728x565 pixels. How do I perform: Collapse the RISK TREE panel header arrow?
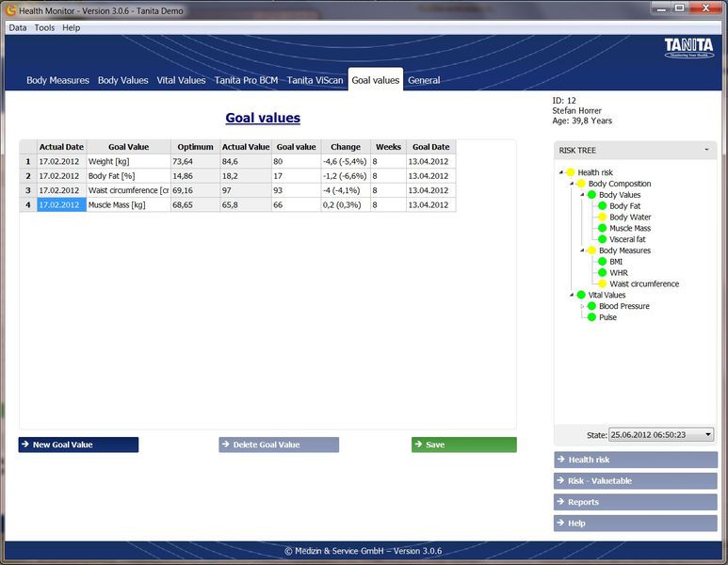point(706,151)
